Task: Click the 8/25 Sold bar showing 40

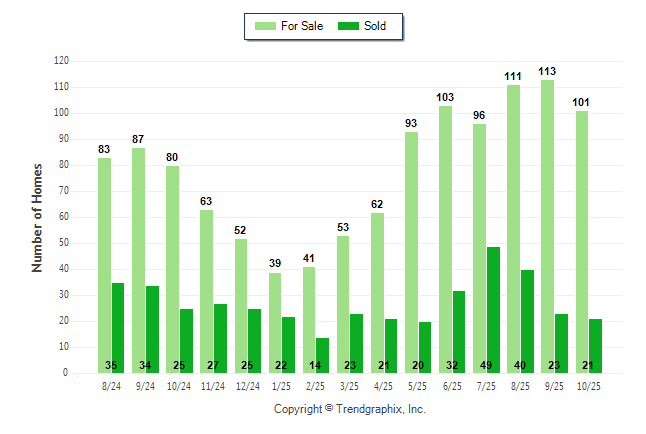Action: tap(528, 321)
